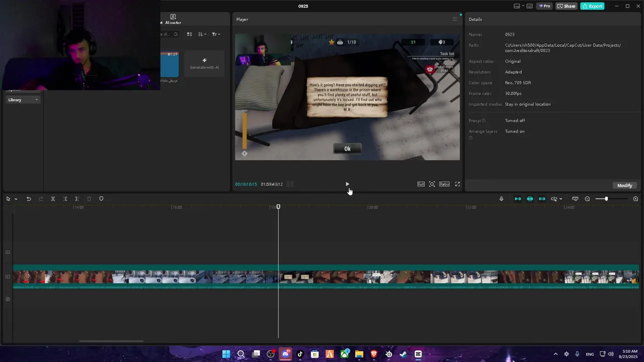Play the preview in the Player
This screenshot has height=362, width=644.
pos(347,184)
